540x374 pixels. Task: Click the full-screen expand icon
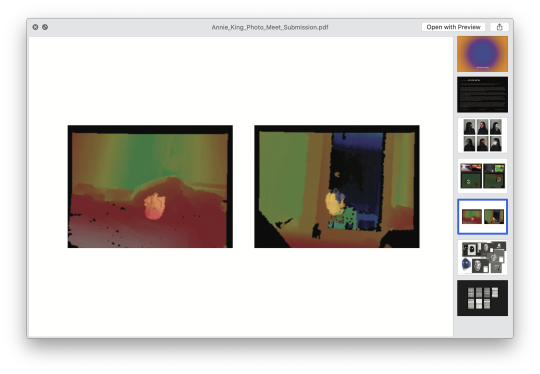point(45,27)
